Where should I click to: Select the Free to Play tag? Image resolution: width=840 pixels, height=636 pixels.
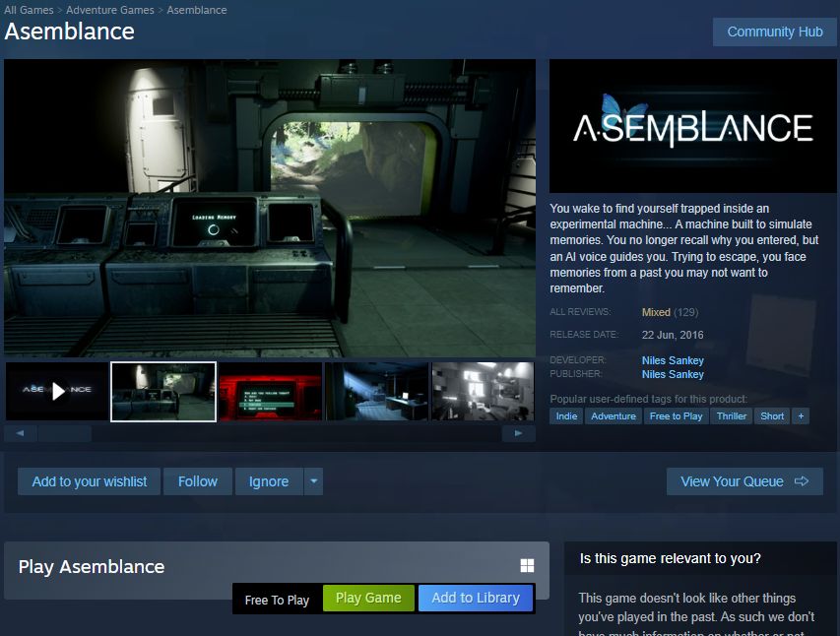(677, 416)
